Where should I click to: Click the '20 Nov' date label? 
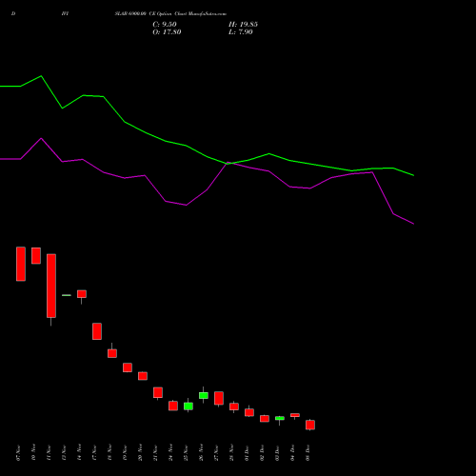140,453
